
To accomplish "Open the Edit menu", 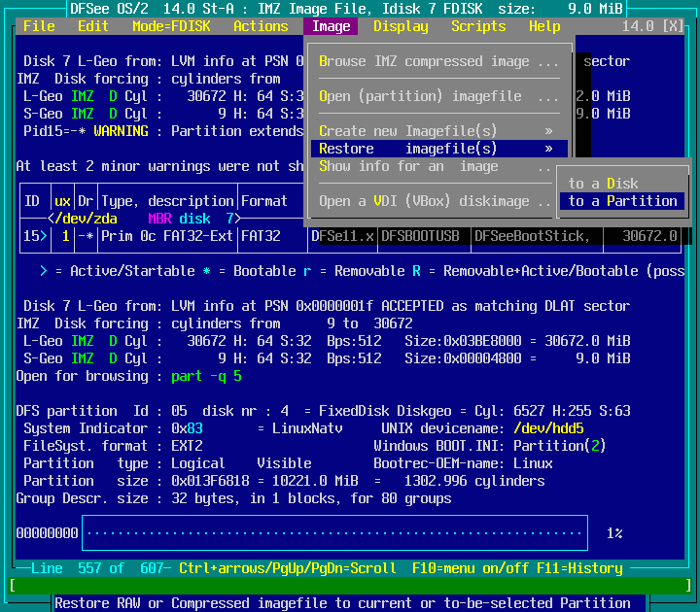I will click(93, 26).
